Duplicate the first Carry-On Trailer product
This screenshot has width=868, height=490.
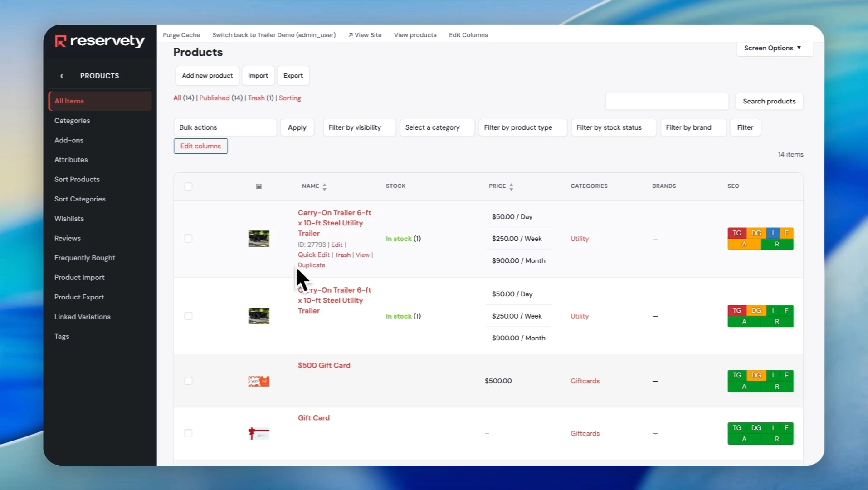click(312, 265)
